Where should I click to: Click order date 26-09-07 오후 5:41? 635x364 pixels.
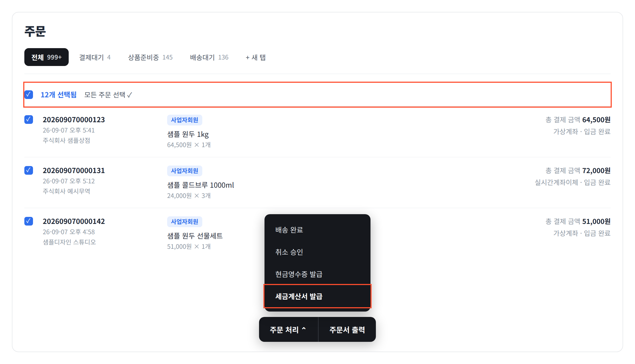69,130
